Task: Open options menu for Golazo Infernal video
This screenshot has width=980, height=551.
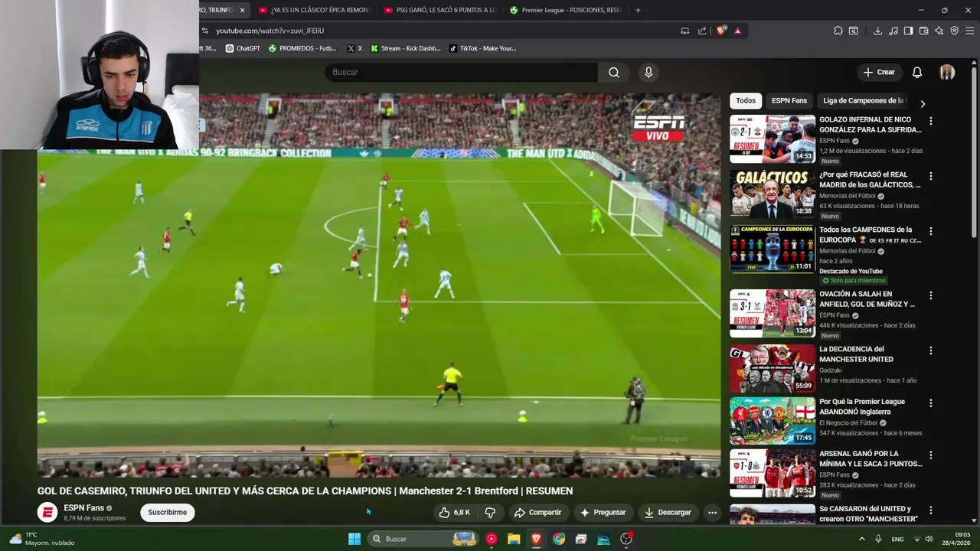Action: pyautogui.click(x=930, y=121)
